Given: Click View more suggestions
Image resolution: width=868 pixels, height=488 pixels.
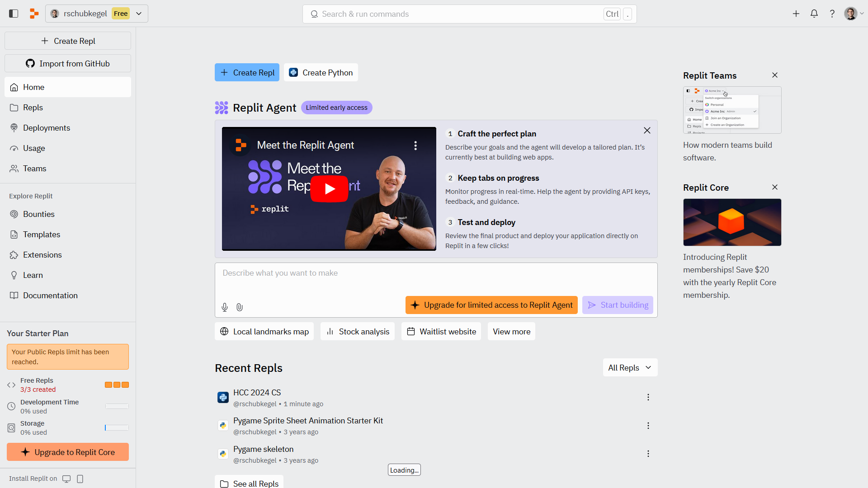Looking at the screenshot, I should (x=511, y=332).
